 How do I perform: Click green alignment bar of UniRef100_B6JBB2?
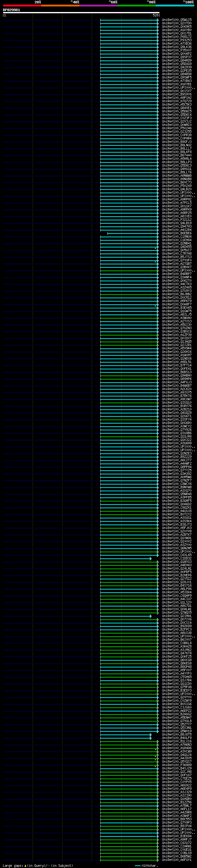(x=129, y=294)
